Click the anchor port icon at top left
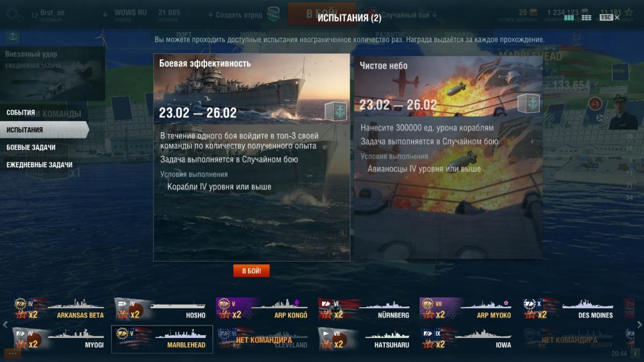 [x=12, y=36]
